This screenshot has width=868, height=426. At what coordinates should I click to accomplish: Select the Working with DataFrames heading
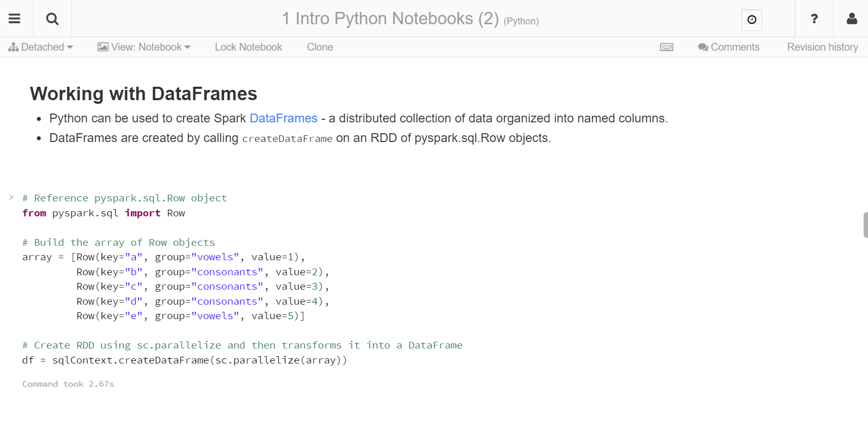[143, 94]
